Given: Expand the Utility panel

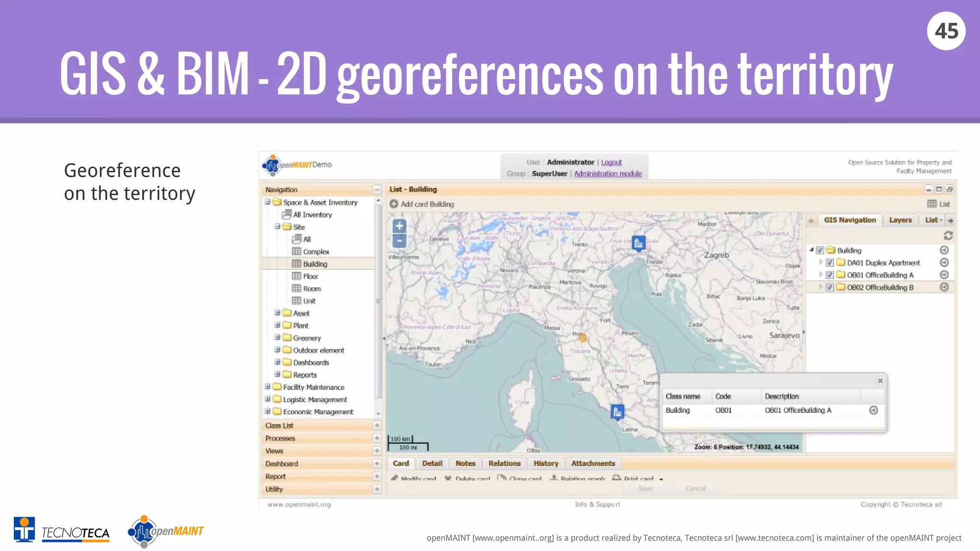Looking at the screenshot, I should click(377, 489).
